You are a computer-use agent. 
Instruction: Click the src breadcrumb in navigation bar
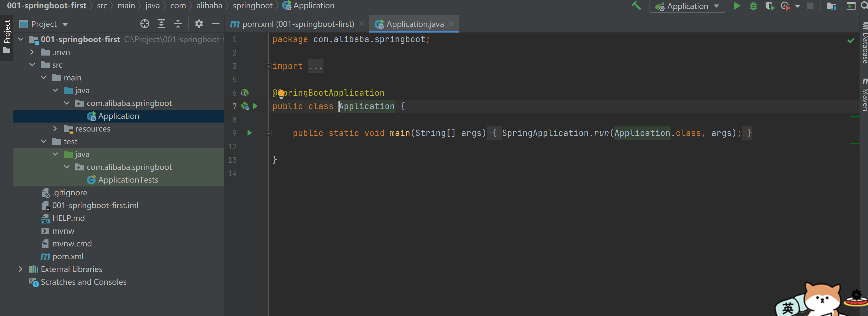pyautogui.click(x=102, y=6)
